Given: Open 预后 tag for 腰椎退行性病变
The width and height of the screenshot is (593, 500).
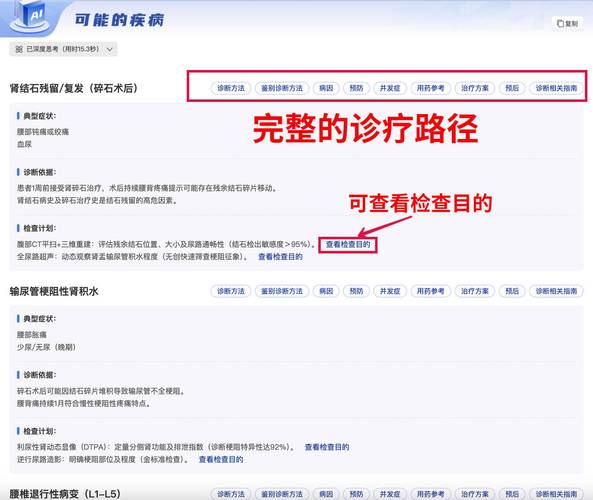Looking at the screenshot, I should coord(512,494).
